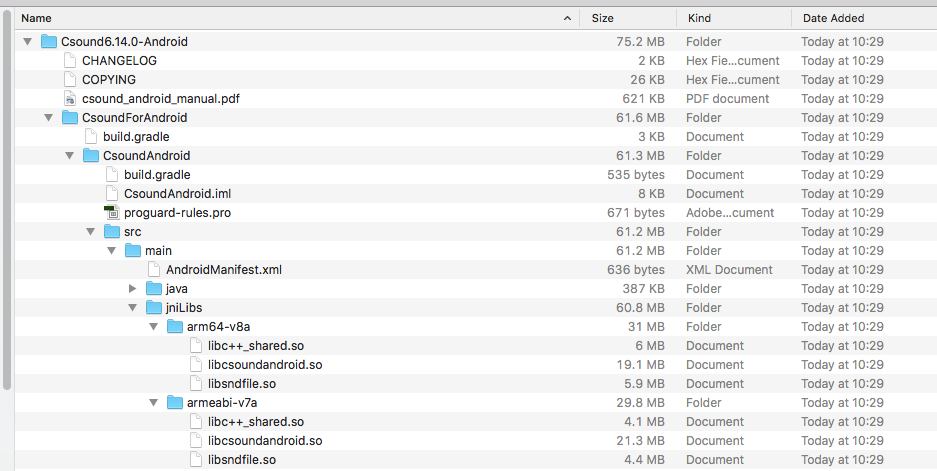Click the CsoundAndroid folder icon
937x471 pixels.
click(91, 155)
